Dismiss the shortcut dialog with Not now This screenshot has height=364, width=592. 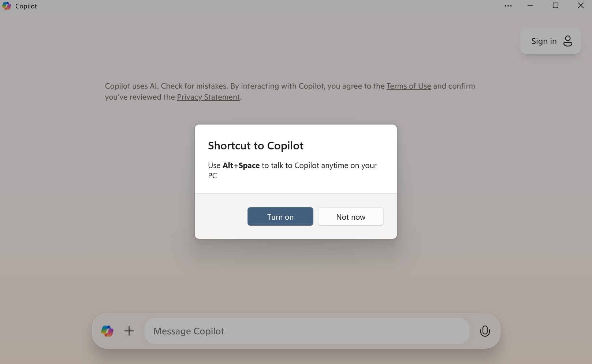[x=350, y=216]
